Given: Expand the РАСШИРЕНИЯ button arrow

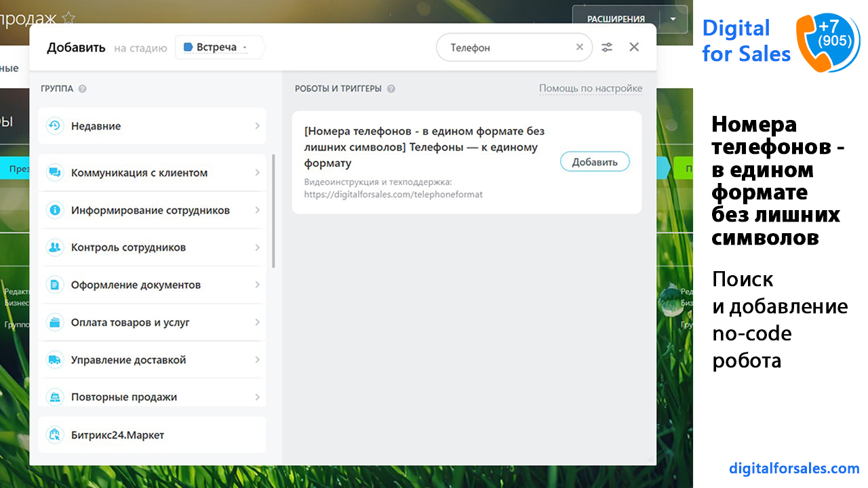Looking at the screenshot, I should point(673,19).
